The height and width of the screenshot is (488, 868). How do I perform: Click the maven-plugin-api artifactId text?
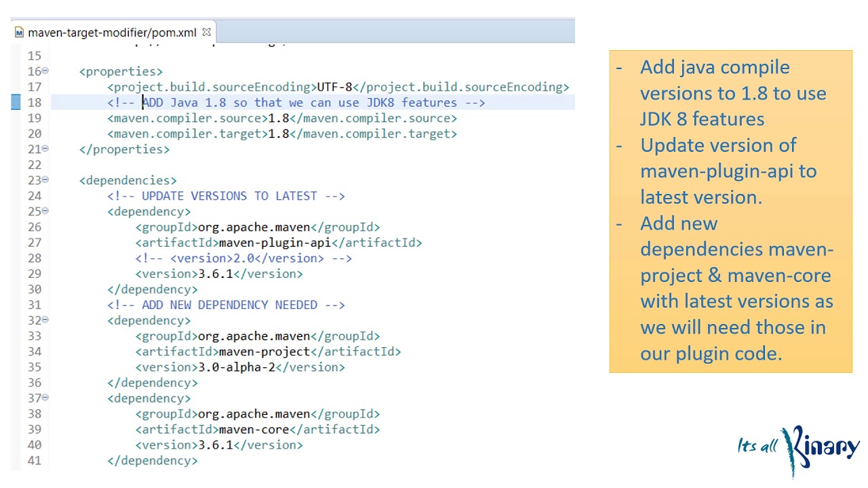coord(275,243)
